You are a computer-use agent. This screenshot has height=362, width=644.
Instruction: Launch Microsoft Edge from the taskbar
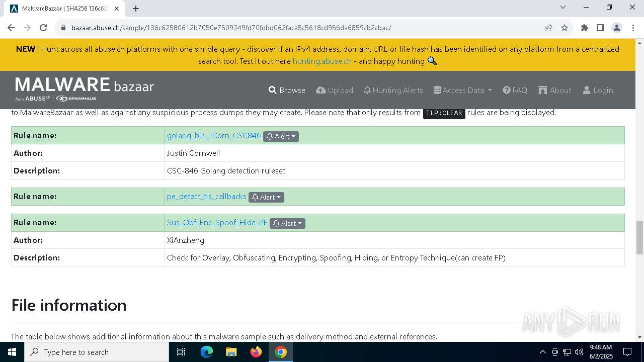(207, 352)
